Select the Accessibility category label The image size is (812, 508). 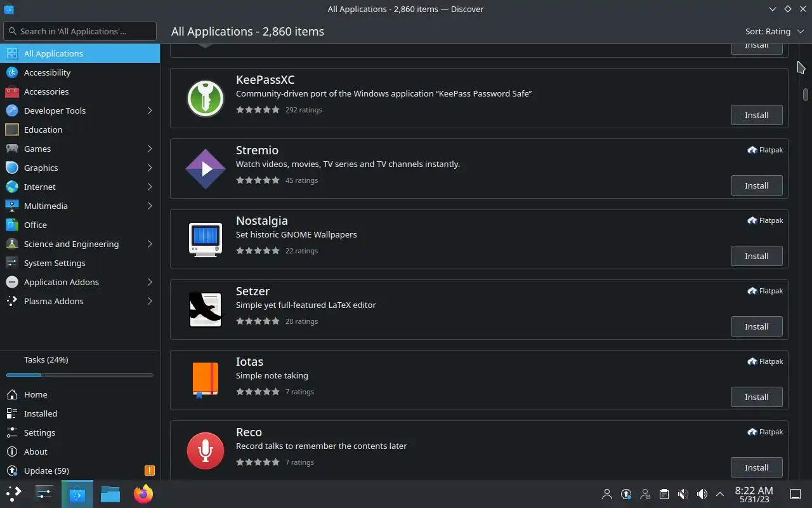(47, 72)
